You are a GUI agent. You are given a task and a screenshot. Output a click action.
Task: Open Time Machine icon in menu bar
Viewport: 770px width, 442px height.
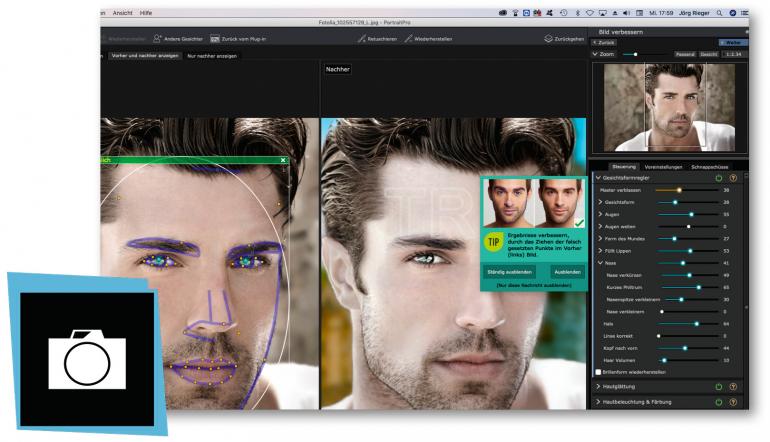tap(564, 13)
